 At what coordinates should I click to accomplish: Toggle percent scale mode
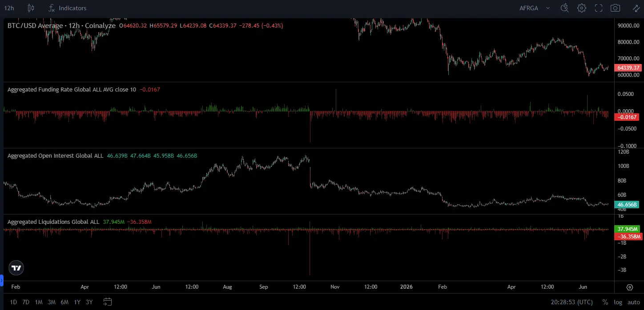pyautogui.click(x=605, y=302)
